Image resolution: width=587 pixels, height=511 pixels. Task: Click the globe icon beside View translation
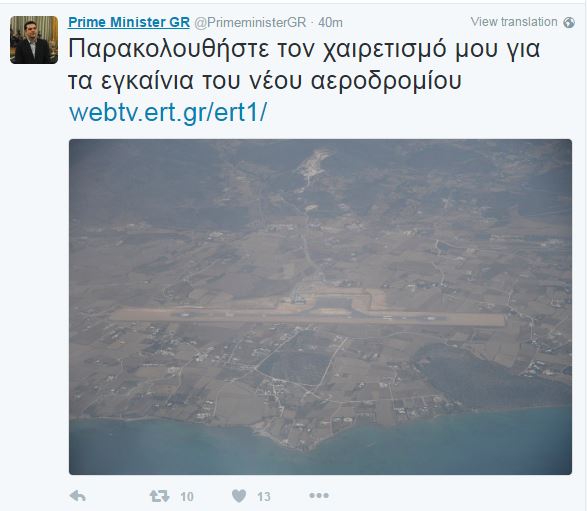[569, 22]
